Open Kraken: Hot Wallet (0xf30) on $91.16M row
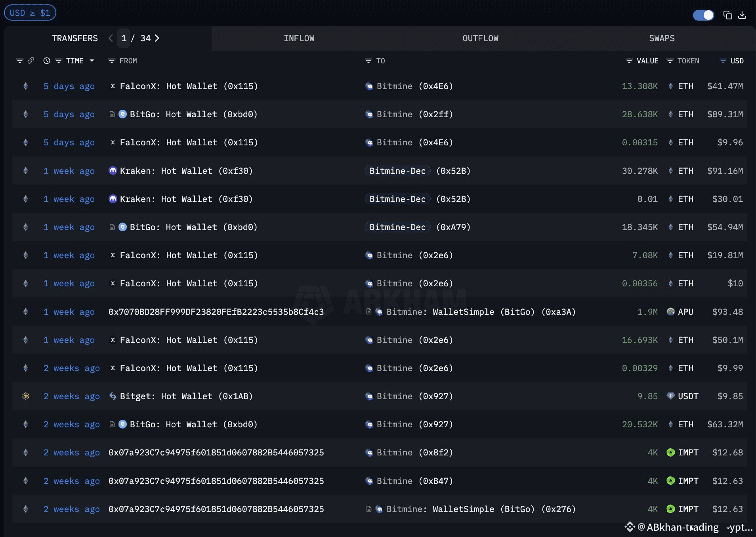 point(186,171)
